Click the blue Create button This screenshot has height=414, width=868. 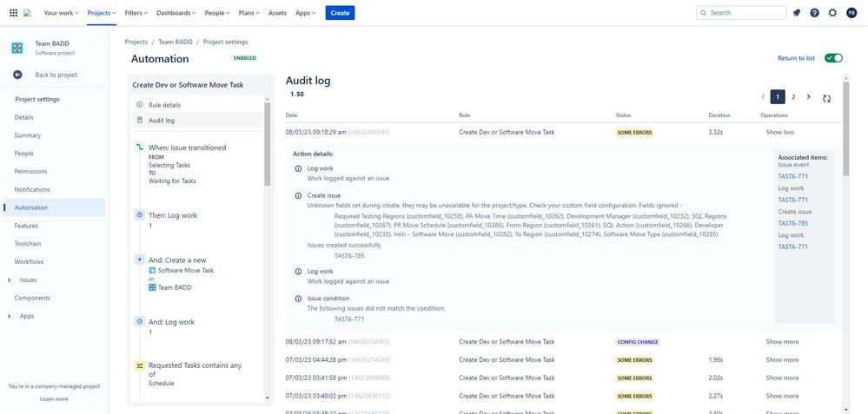340,13
